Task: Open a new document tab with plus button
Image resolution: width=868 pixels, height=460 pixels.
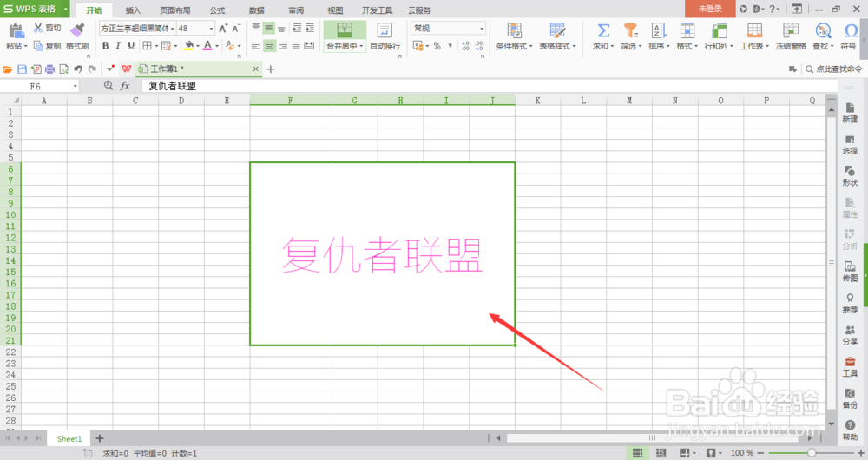Action: pyautogui.click(x=271, y=69)
